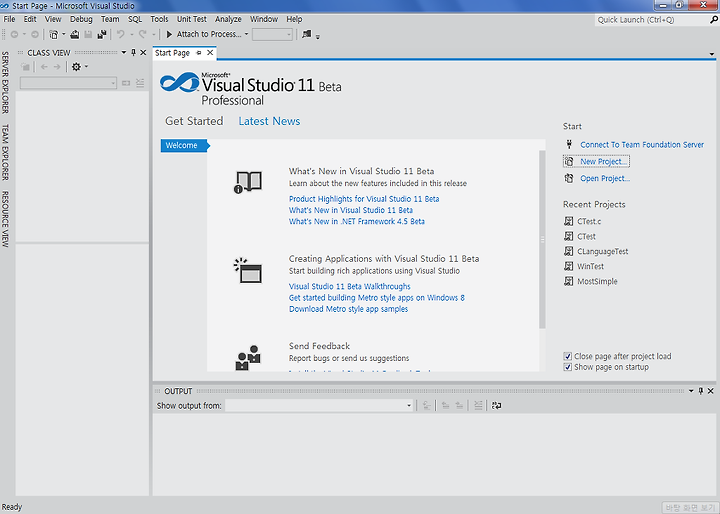Click the Quick Launch search field
The width and height of the screenshot is (720, 514).
pos(652,20)
